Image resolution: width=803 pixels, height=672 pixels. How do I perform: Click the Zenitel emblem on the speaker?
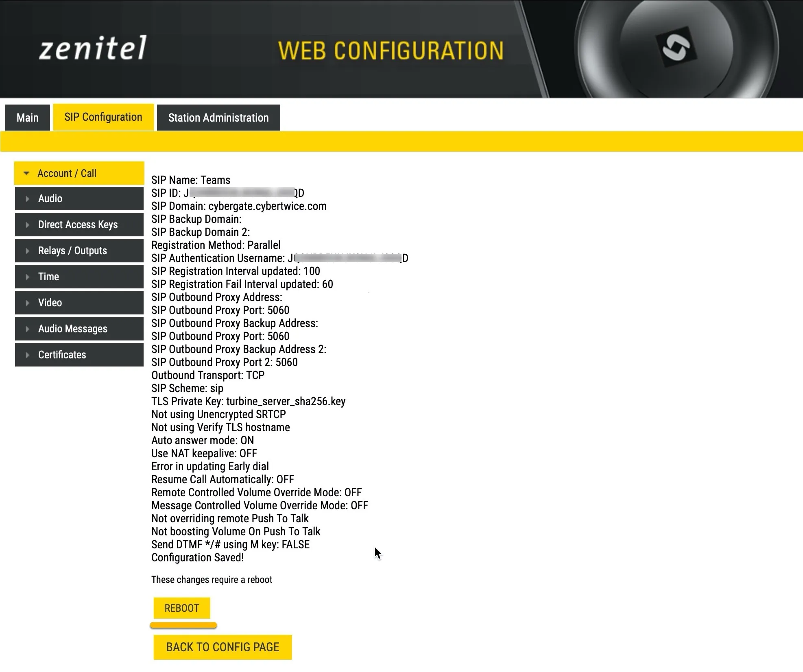coord(676,48)
